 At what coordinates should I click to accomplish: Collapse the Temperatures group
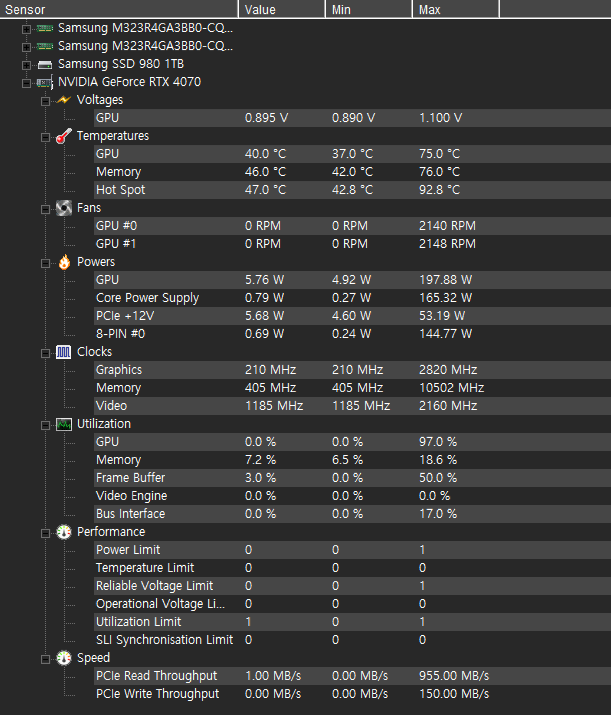pyautogui.click(x=45, y=137)
